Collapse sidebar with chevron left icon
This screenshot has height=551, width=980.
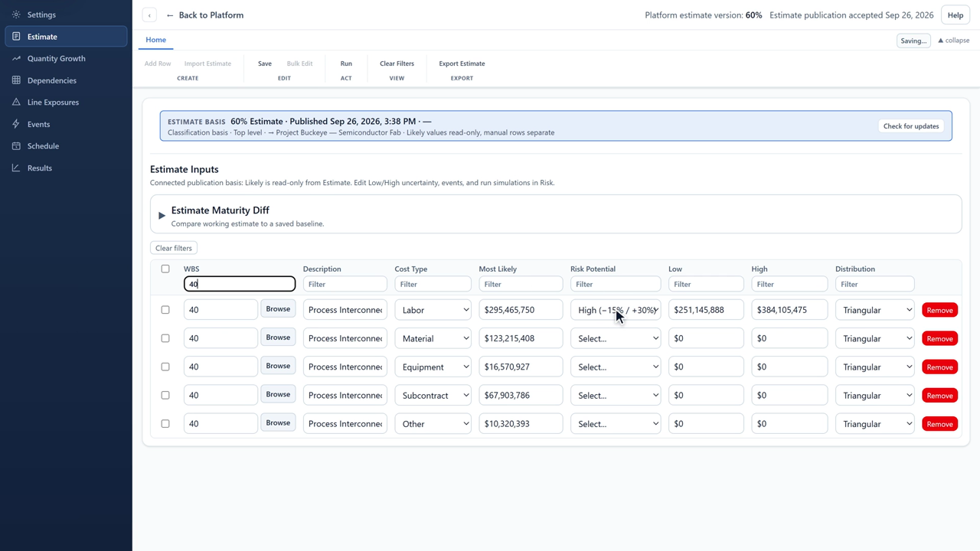pos(149,15)
